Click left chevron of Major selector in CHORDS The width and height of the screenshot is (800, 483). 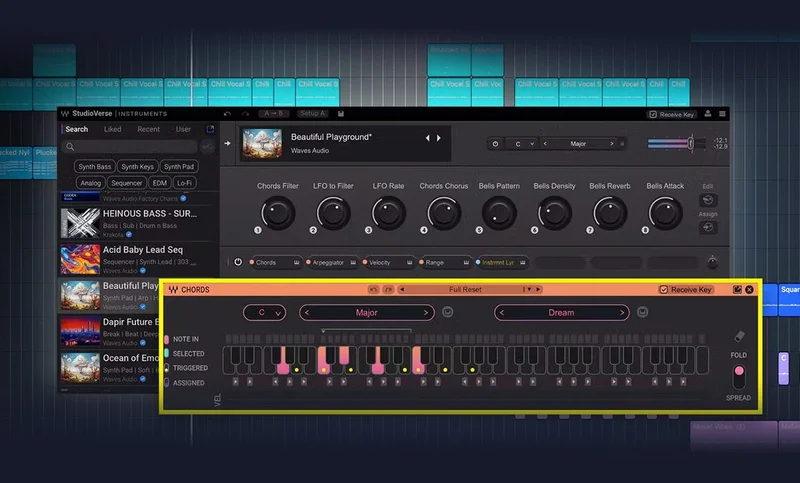[307, 312]
